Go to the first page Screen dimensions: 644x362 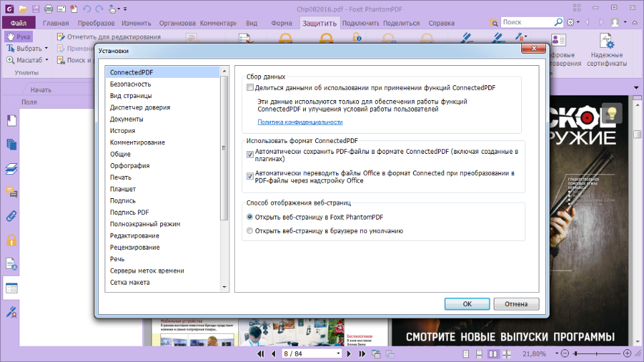pos(260,354)
